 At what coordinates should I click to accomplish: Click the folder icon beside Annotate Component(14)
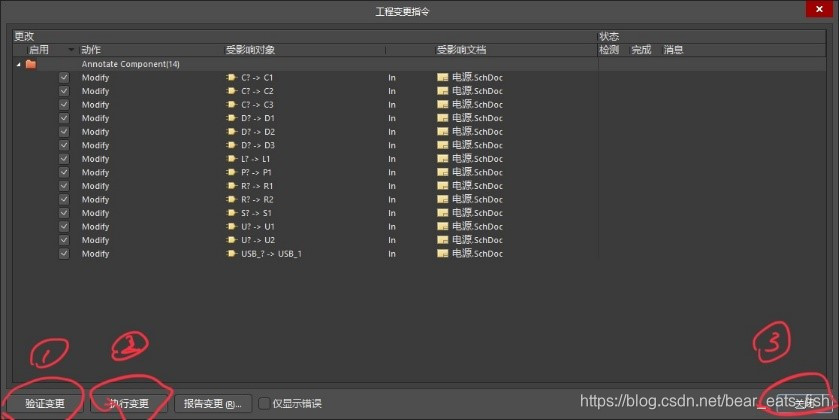click(31, 64)
